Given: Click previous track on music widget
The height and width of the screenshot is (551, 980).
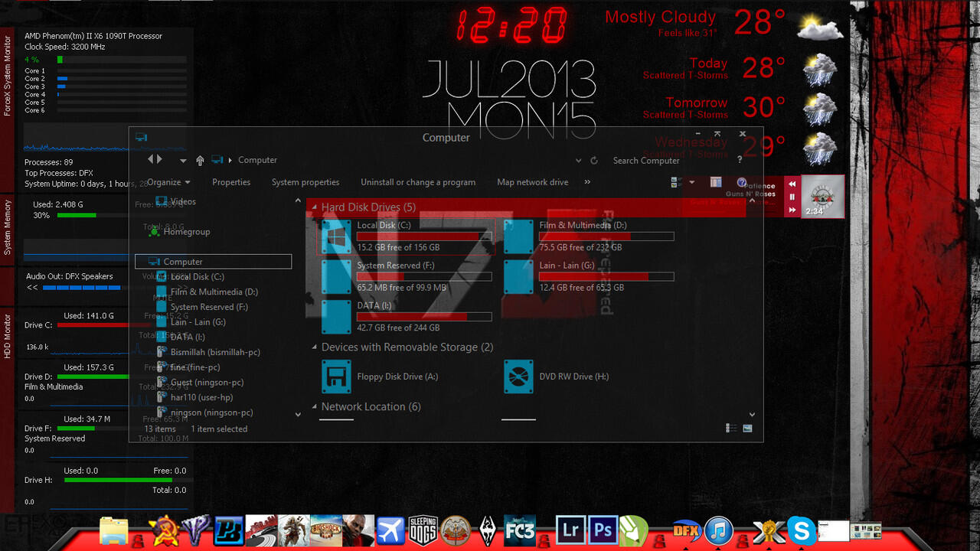Looking at the screenshot, I should tap(792, 184).
